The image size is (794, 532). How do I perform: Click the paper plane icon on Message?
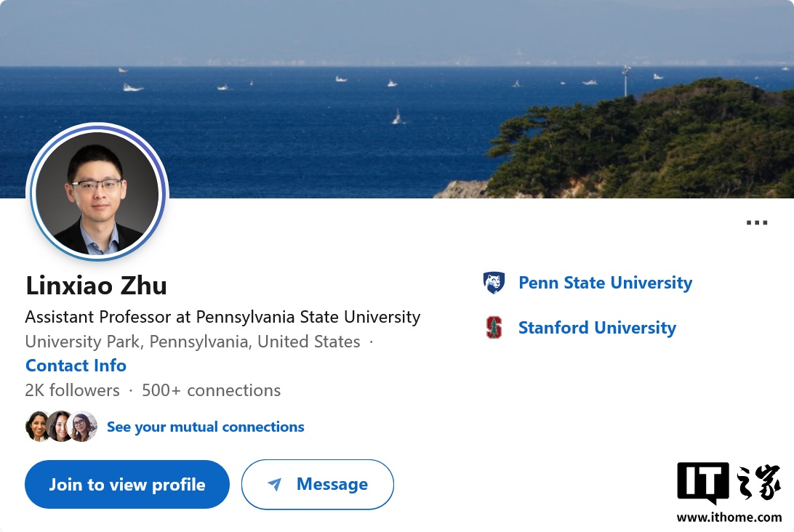click(x=274, y=485)
